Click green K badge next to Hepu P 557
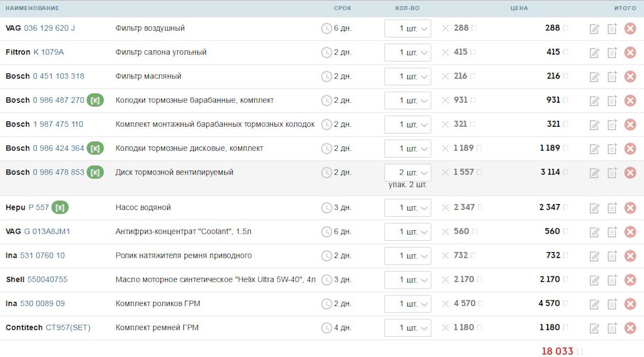 tap(60, 207)
